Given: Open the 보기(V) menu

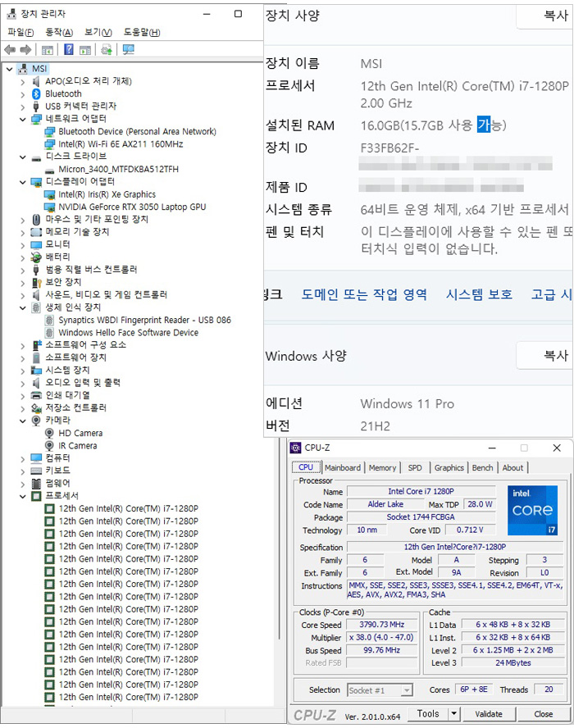Looking at the screenshot, I should coord(98,32).
